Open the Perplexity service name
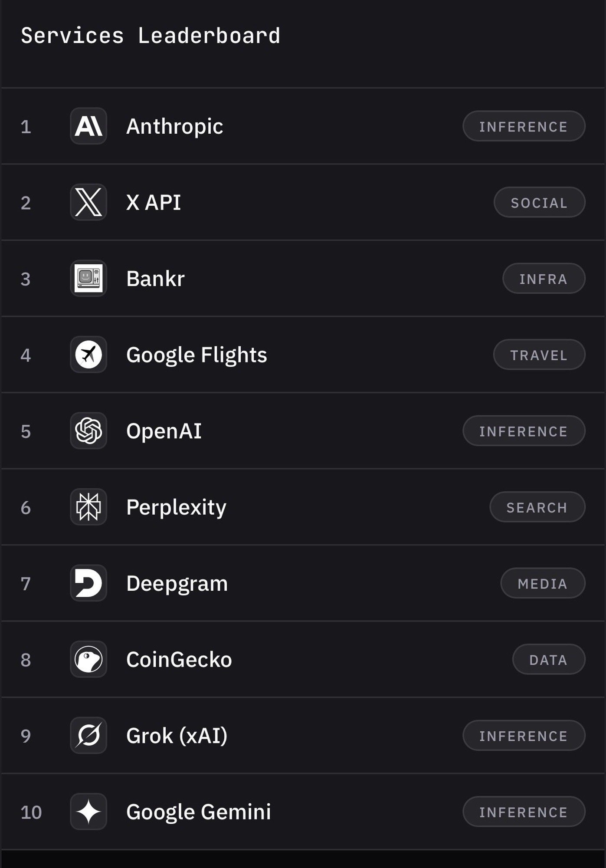606x868 pixels. 176,507
